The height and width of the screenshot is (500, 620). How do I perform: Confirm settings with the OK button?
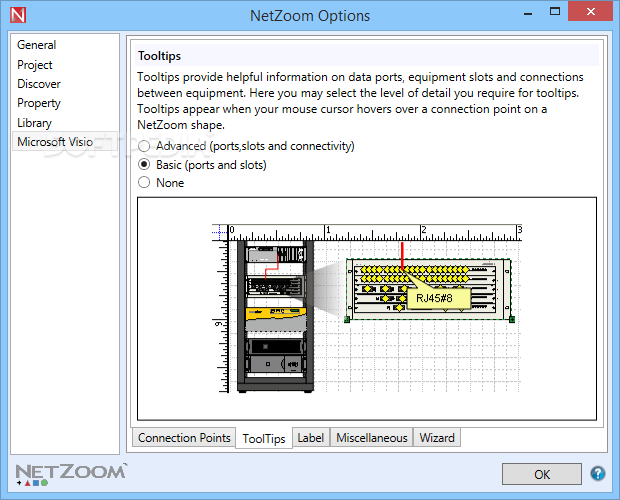pos(542,474)
